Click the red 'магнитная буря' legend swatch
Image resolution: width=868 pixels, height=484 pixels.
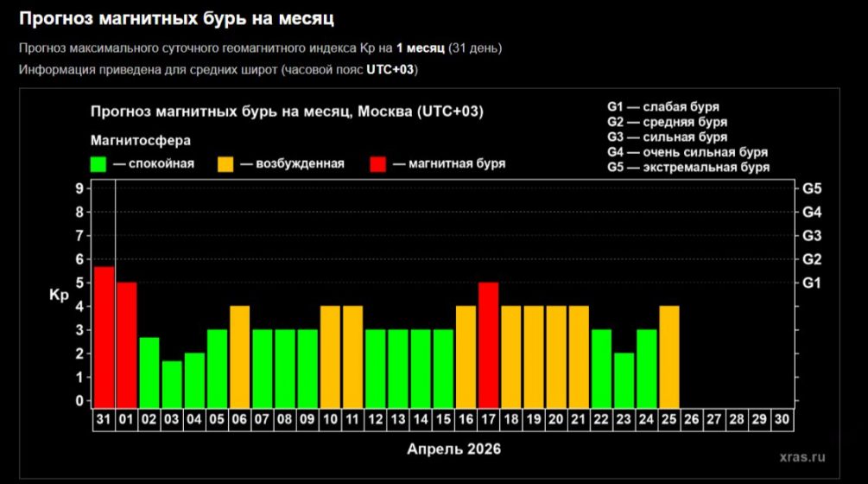click(x=378, y=163)
